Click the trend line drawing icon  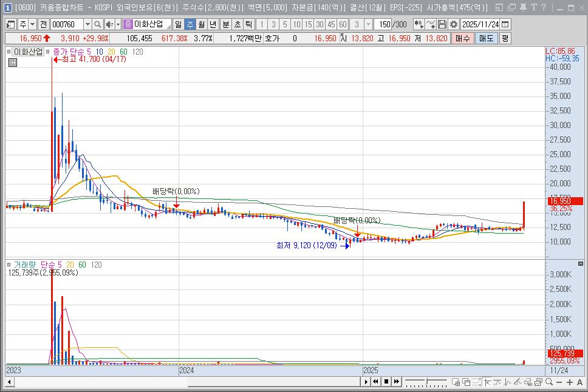(x=497, y=382)
